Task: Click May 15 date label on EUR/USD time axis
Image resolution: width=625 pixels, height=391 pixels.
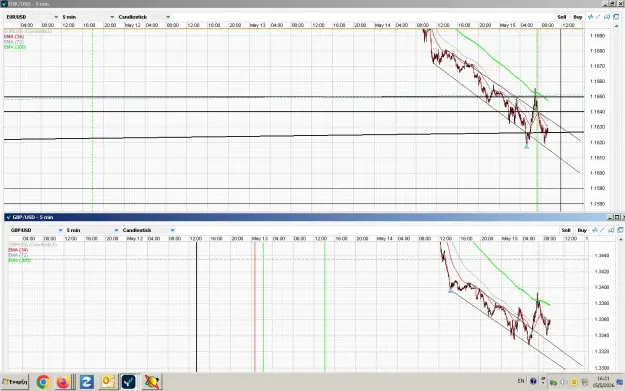Action: [507, 25]
